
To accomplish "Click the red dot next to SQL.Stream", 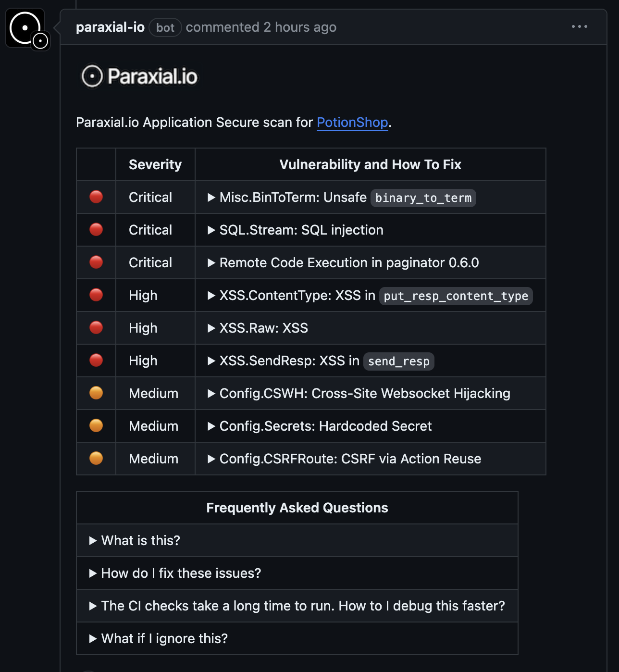I will coord(96,230).
